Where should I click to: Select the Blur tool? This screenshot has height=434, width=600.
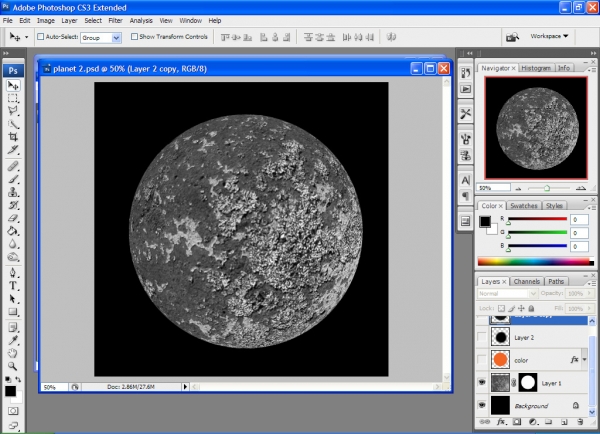(13, 244)
